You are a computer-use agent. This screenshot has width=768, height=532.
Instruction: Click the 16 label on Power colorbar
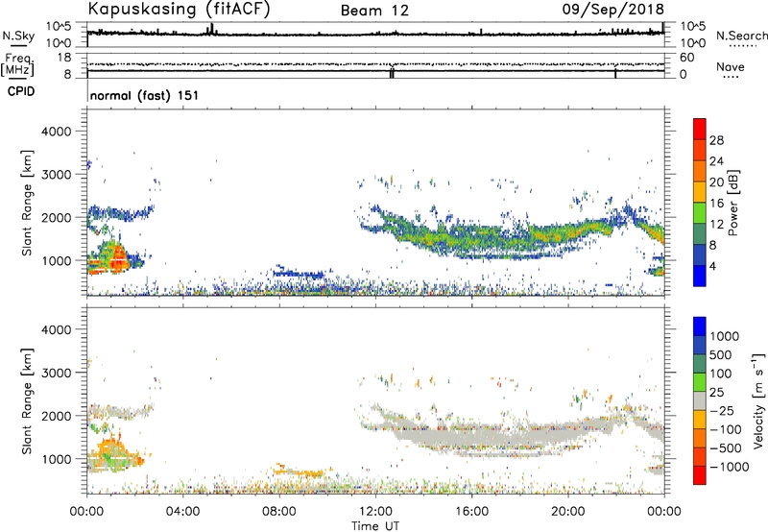tap(716, 204)
